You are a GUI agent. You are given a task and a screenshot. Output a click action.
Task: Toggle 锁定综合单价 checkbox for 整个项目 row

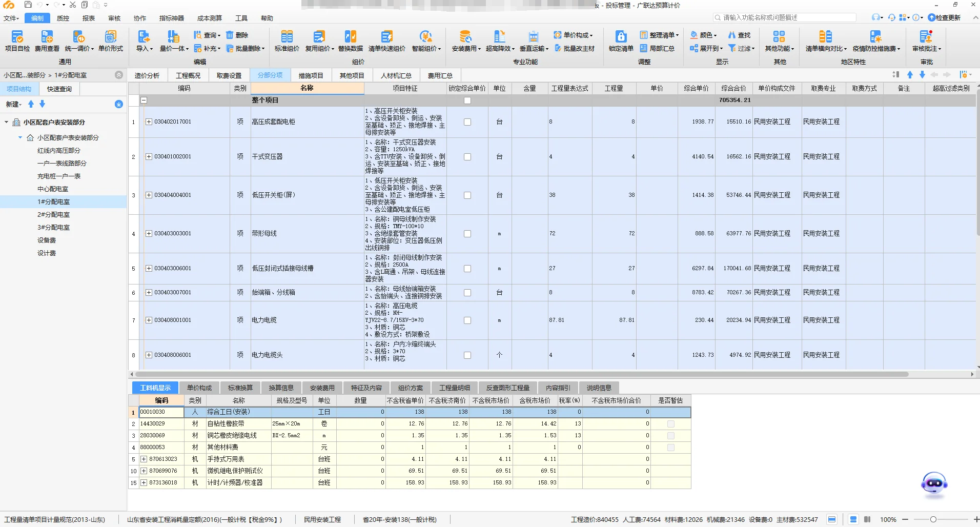(467, 100)
